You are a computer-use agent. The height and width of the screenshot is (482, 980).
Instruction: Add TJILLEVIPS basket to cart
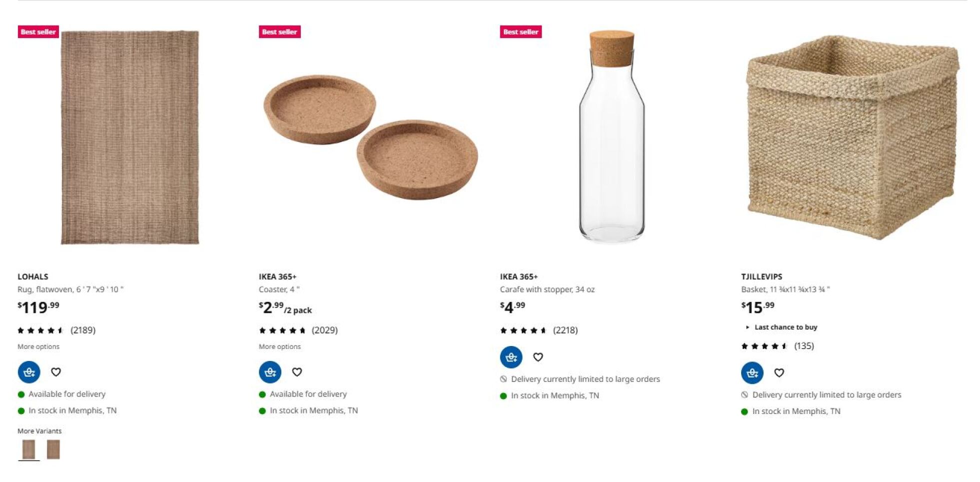[752, 372]
